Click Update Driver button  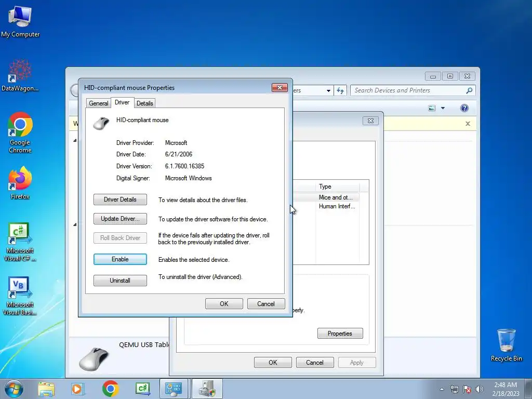tap(120, 219)
